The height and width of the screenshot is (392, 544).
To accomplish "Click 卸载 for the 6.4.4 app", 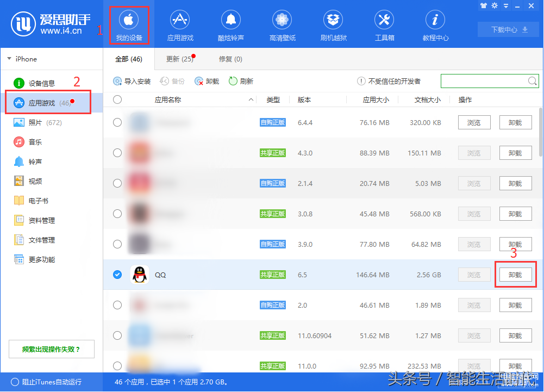I will (515, 122).
